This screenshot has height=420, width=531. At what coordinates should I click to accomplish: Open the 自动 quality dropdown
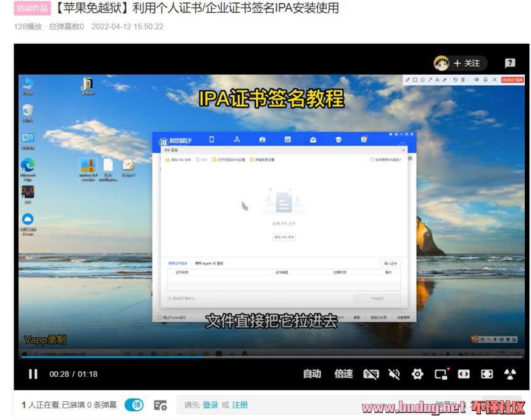[312, 374]
